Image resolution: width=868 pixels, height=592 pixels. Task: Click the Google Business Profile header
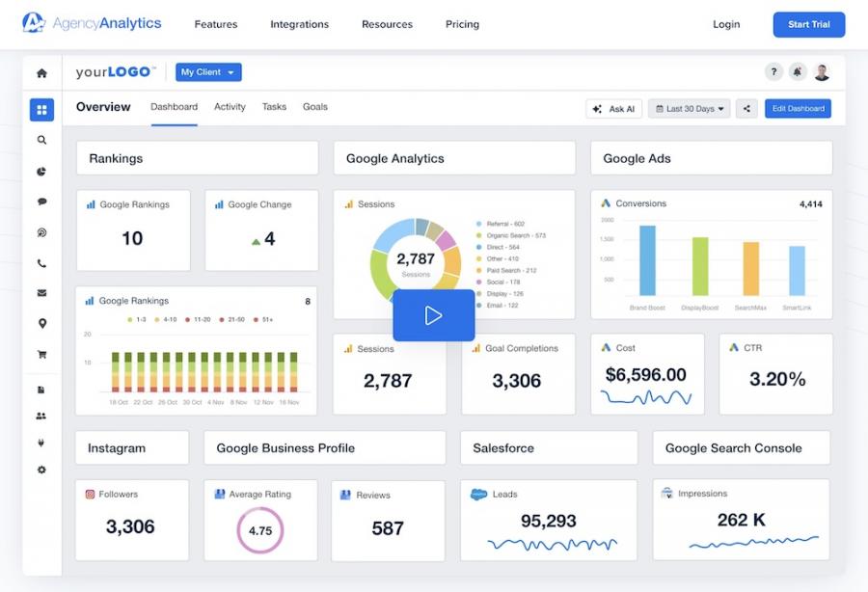[324, 448]
